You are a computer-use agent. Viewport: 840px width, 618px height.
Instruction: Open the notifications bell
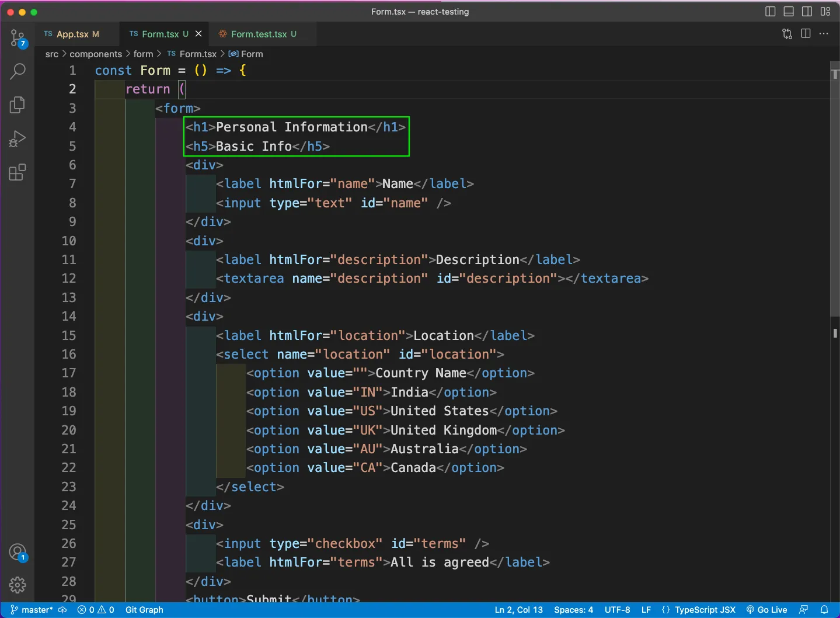coord(824,610)
